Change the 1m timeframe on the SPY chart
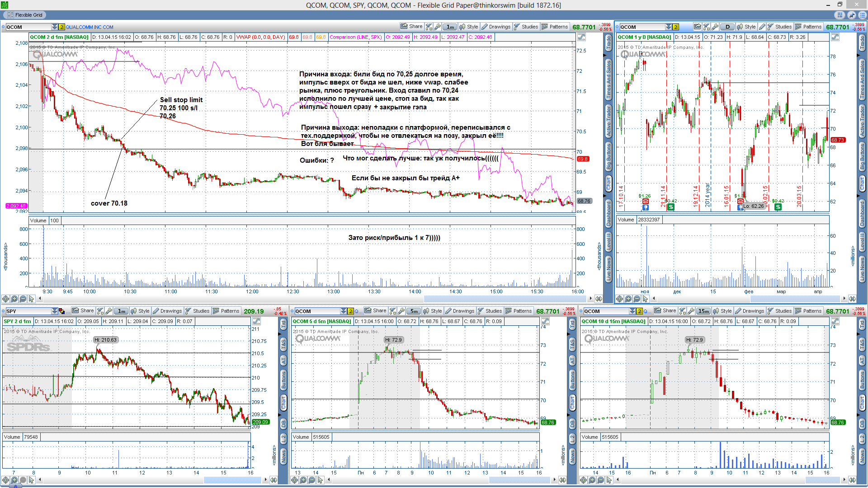The image size is (868, 488). (x=121, y=311)
